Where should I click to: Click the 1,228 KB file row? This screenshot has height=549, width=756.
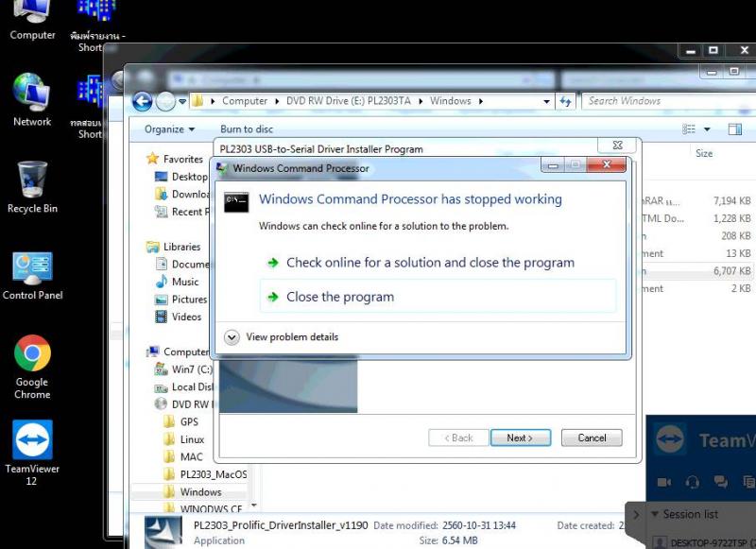pos(697,218)
